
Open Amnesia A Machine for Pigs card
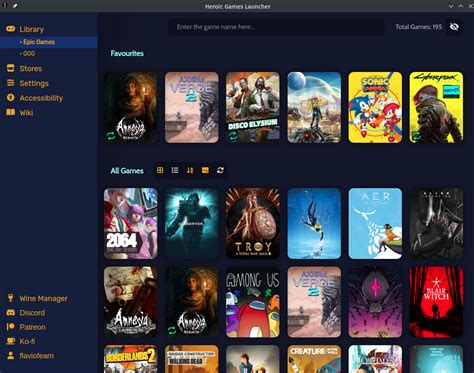tap(131, 302)
